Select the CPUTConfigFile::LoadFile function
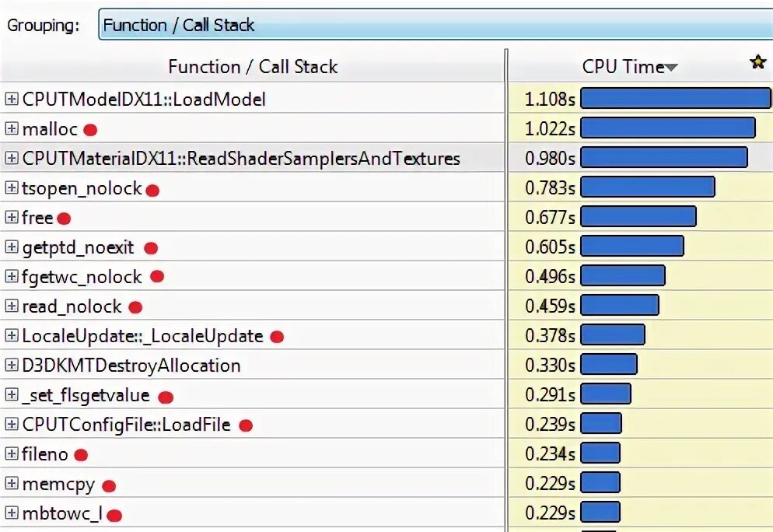773x532 pixels. 127,425
